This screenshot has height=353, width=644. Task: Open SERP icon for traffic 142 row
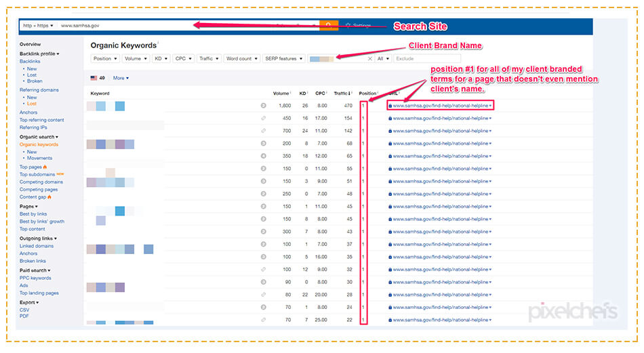click(263, 131)
